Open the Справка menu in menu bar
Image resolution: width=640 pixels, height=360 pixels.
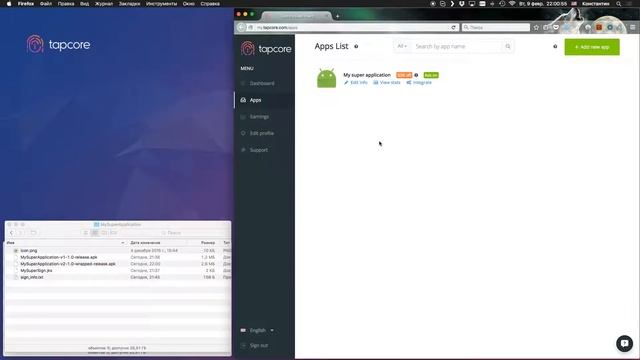(210, 4)
